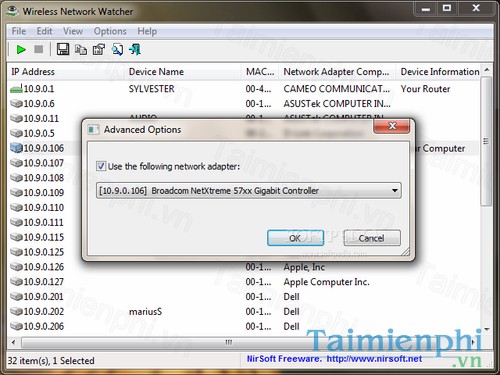Click the vertical scrollbar up arrow
Viewport: 500px width, 375px height.
(x=487, y=70)
